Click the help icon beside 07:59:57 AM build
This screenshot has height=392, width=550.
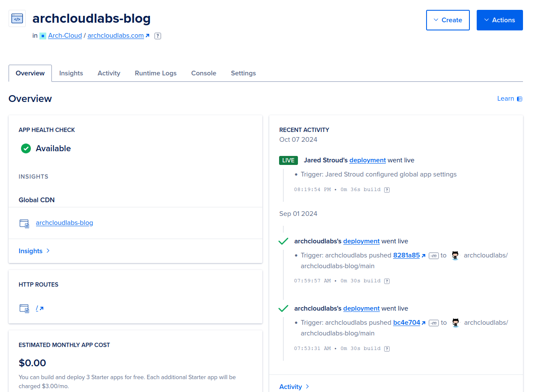point(387,281)
